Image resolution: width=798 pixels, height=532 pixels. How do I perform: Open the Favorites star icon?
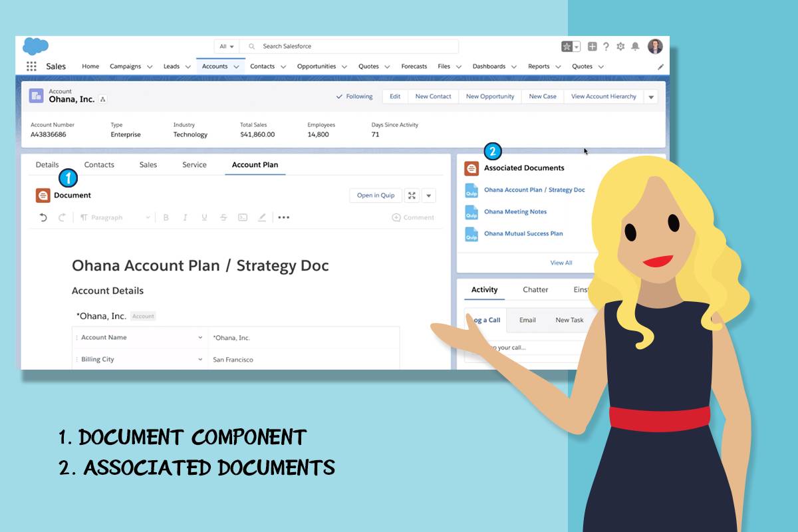[567, 47]
